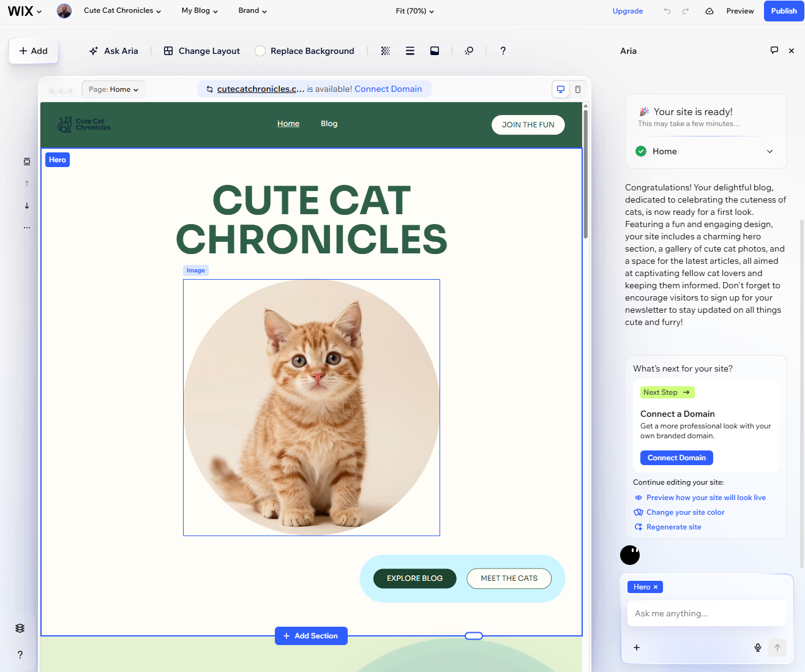This screenshot has height=672, width=805.
Task: Send message with the arrow icon in chat
Action: point(777,648)
